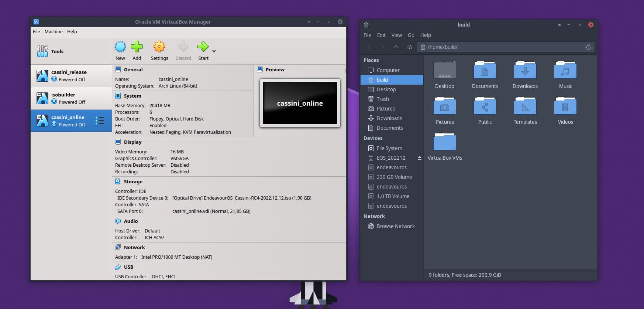Go to parent folder using up arrow
This screenshot has width=644, height=309.
pyautogui.click(x=396, y=47)
